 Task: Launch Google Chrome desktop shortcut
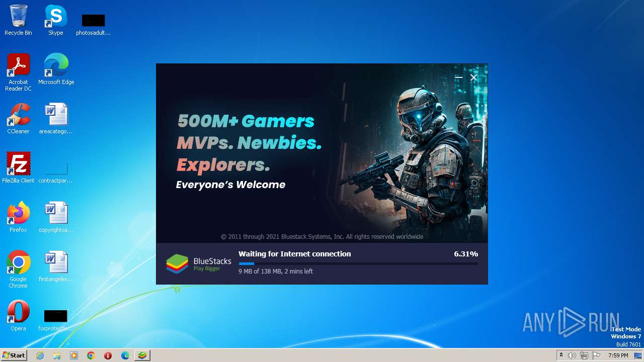click(x=18, y=269)
